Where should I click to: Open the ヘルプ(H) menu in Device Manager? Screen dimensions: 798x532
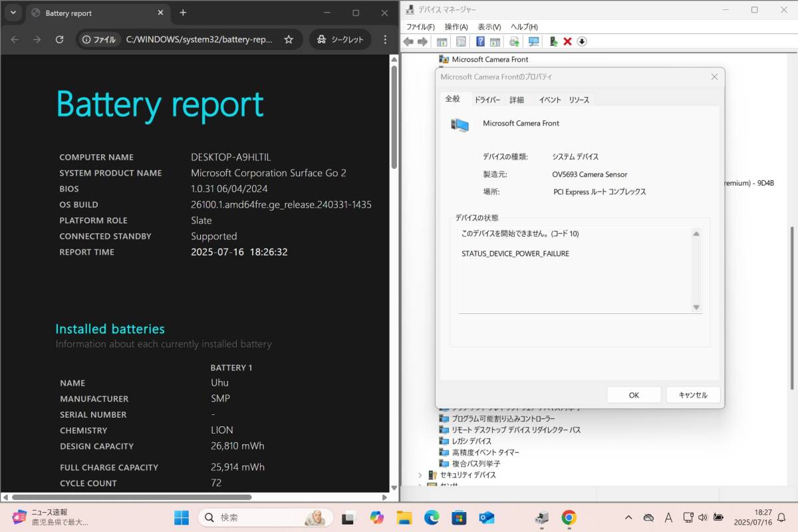(x=524, y=27)
